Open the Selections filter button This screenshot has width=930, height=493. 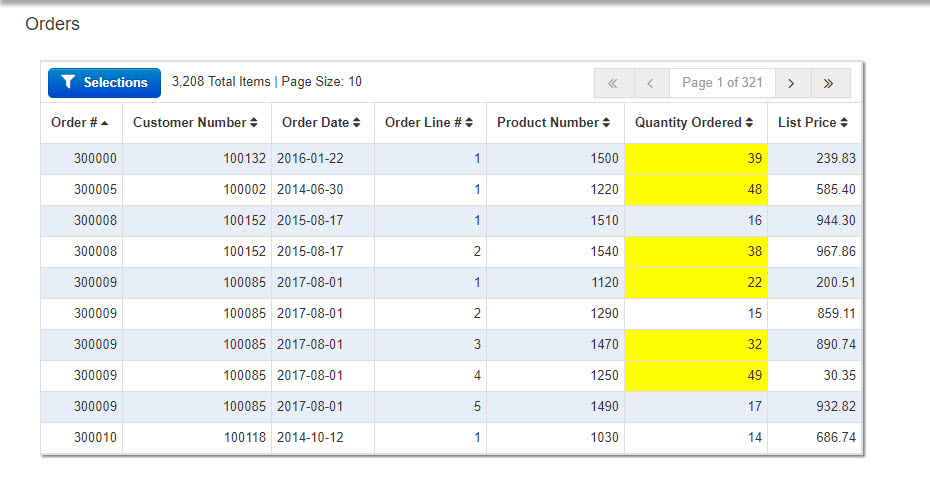pos(104,83)
